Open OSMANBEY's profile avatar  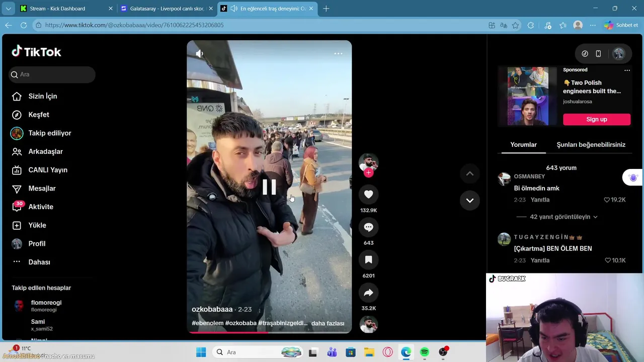(504, 179)
